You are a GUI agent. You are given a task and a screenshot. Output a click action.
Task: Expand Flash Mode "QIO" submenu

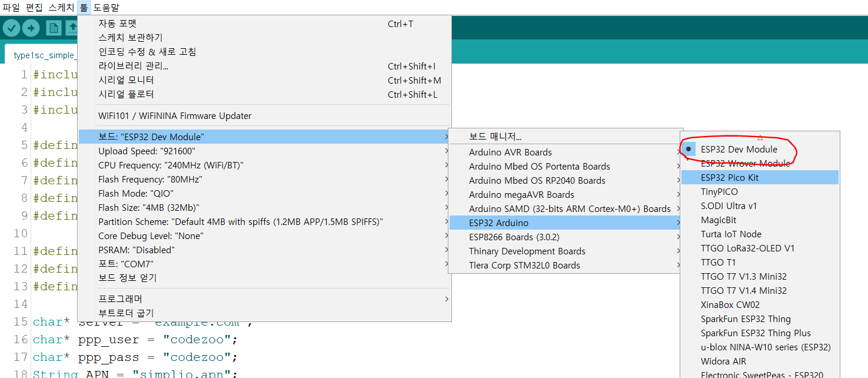click(264, 193)
